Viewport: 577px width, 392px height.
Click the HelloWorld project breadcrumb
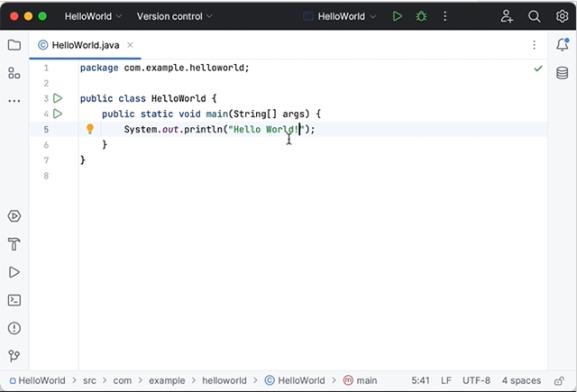38,380
